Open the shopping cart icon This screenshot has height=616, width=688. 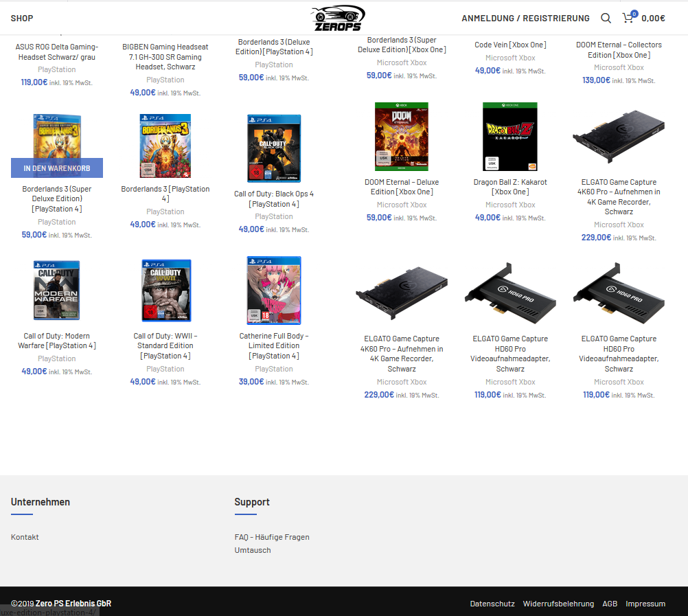point(628,18)
